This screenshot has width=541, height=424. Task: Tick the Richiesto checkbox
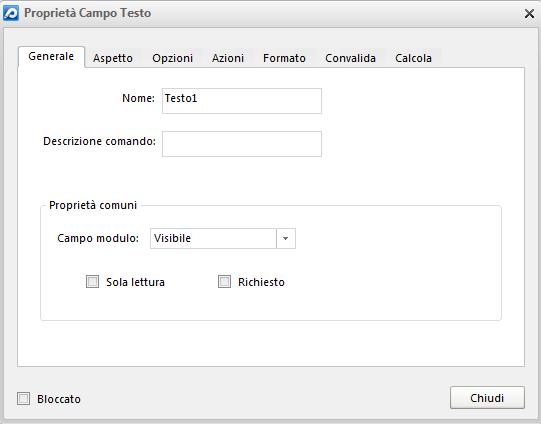(x=224, y=282)
